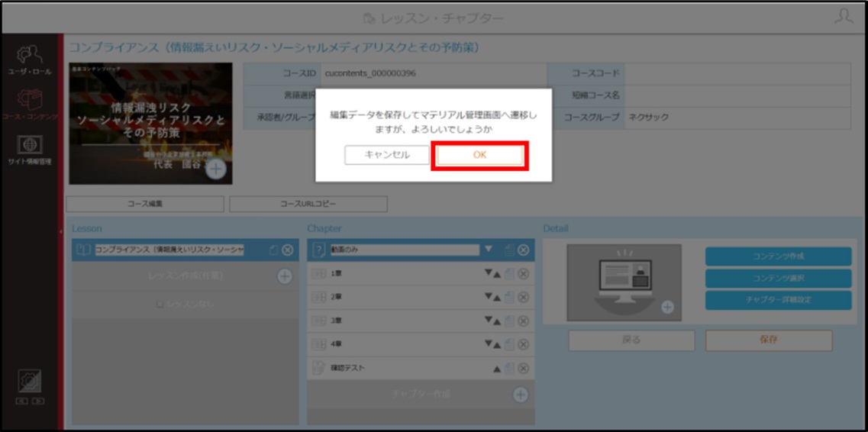Copy the 確認テスト chapter with its page icon
The image size is (868, 432).
pos(509,368)
